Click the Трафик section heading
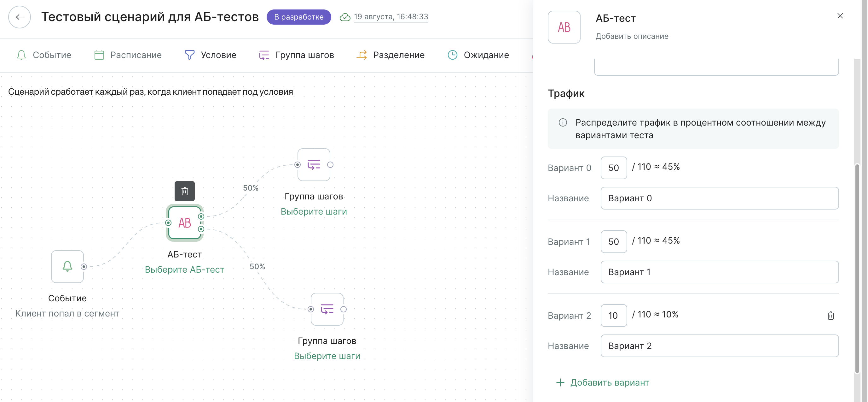Image resolution: width=868 pixels, height=402 pixels. (566, 93)
